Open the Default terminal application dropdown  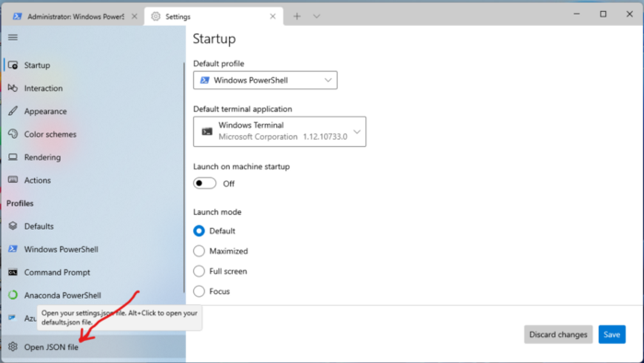[x=280, y=131]
